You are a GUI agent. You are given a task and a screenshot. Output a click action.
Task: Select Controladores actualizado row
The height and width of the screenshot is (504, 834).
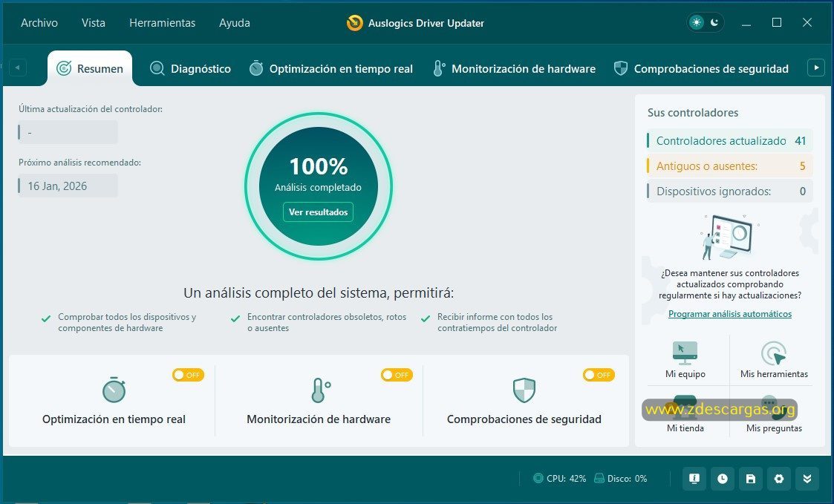(x=729, y=141)
